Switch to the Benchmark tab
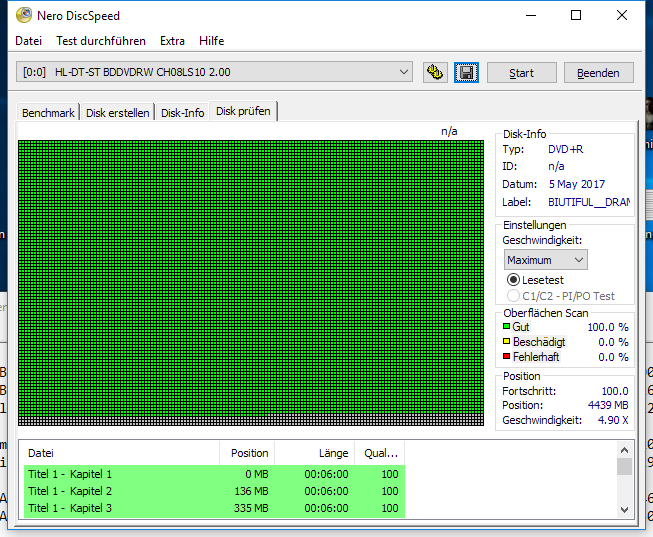Image resolution: width=653 pixels, height=537 pixels. tap(48, 112)
